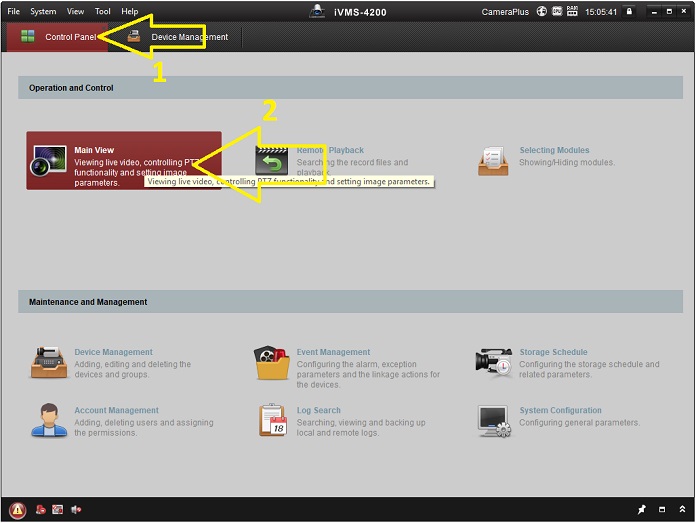Screen dimensions: 696x523
Task: Open the Main View module title
Action: click(94, 150)
